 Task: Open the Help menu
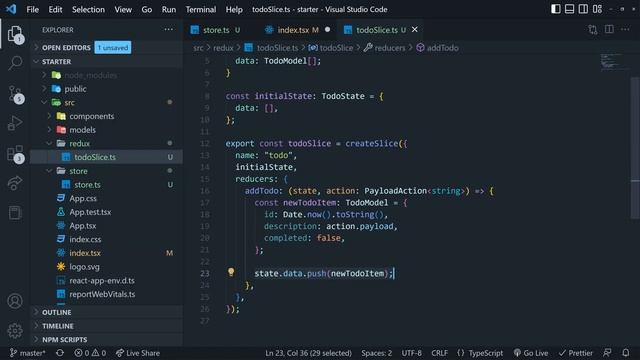tap(234, 9)
